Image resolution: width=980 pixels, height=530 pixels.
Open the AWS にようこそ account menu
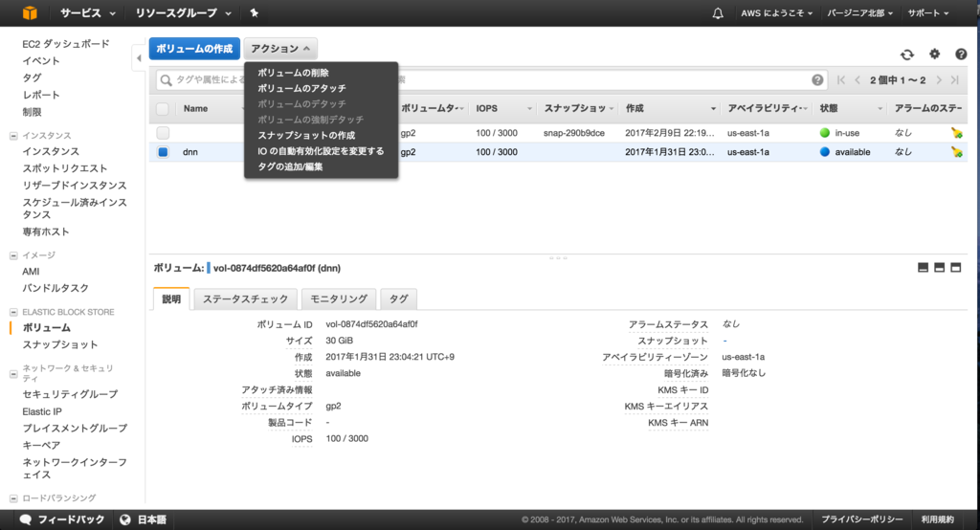pyautogui.click(x=777, y=12)
